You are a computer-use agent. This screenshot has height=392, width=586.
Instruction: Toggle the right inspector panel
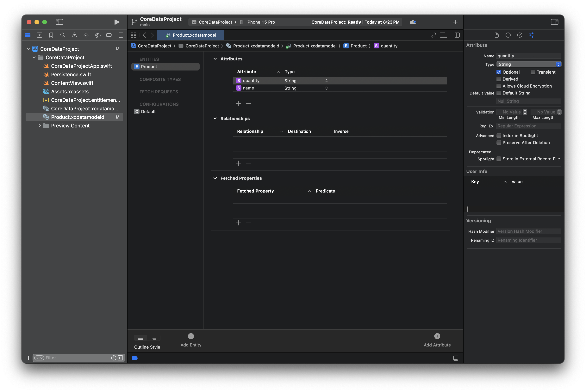point(554,22)
